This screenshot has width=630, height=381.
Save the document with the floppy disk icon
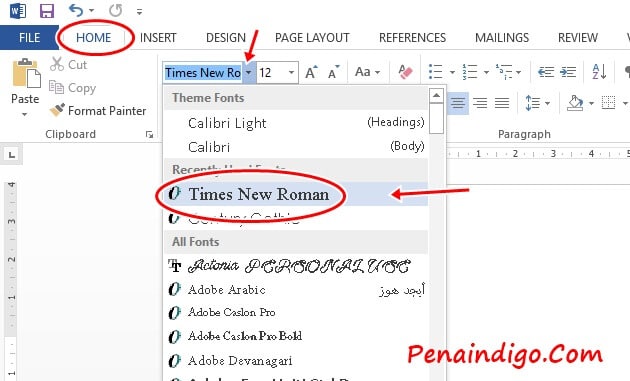[x=47, y=11]
